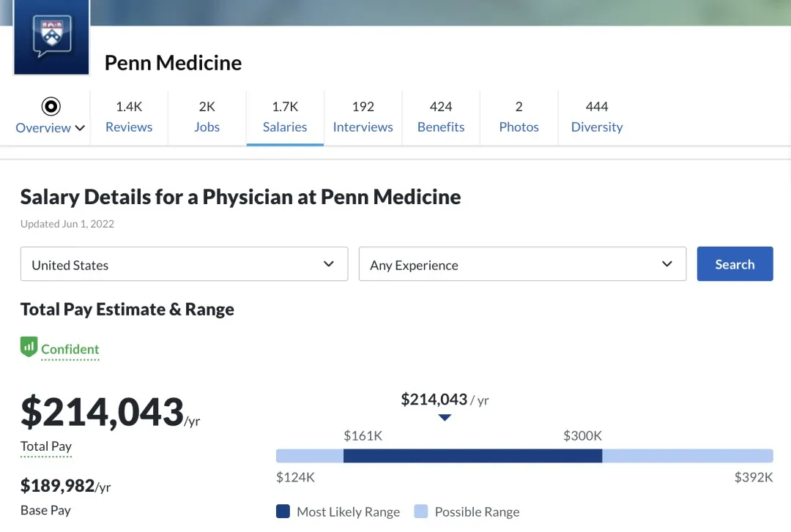791x532 pixels.
Task: Switch to the Jobs tab
Action: click(207, 117)
